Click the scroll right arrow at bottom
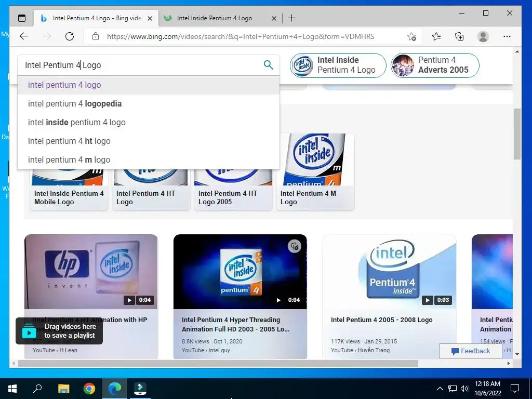Viewport: 532px width, 399px height. pyautogui.click(x=509, y=363)
